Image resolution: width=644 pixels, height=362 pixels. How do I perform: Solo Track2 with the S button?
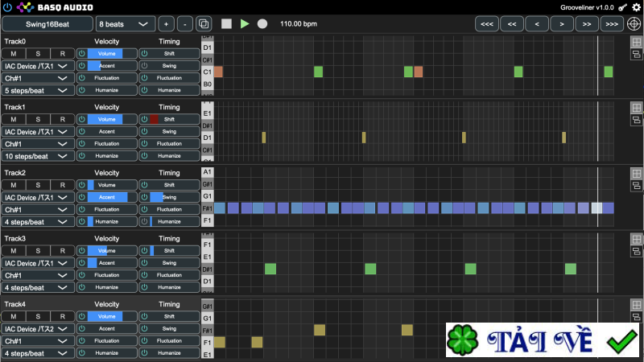click(38, 185)
